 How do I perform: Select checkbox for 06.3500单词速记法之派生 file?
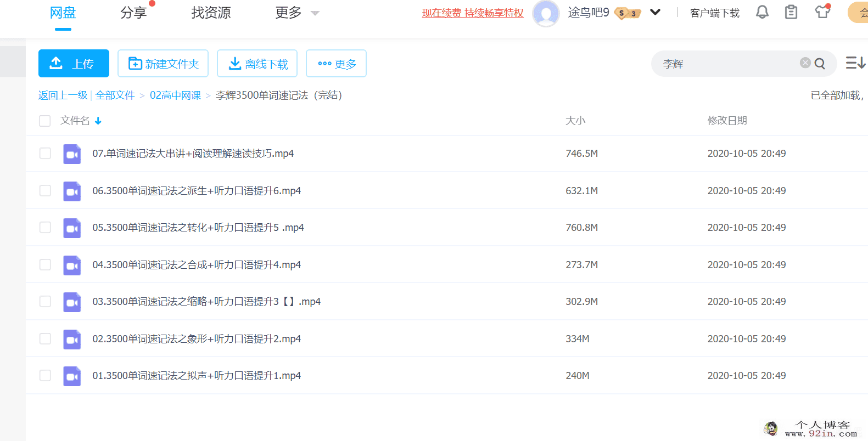coord(45,190)
